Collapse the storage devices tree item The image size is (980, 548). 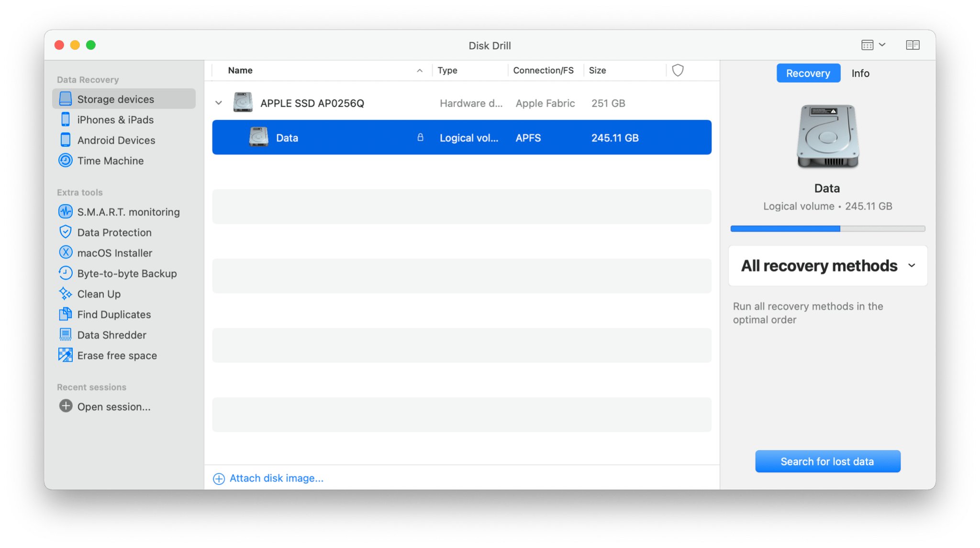tap(220, 102)
